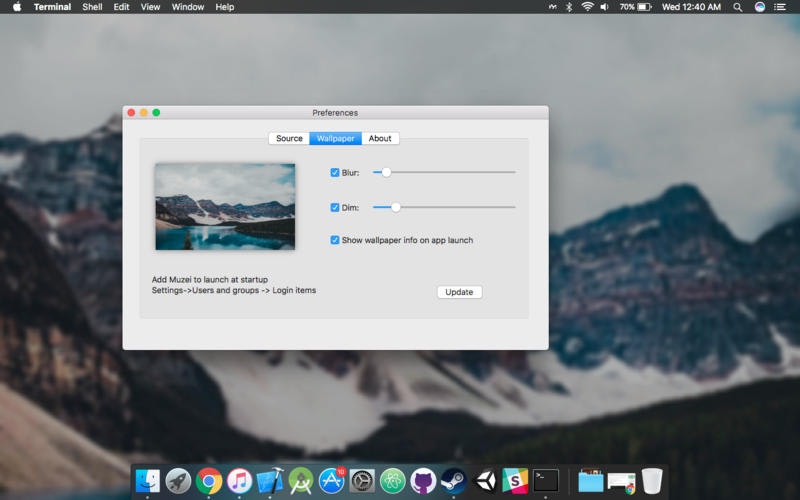The height and width of the screenshot is (500, 800).
Task: Open Finder from the dock
Action: click(148, 481)
